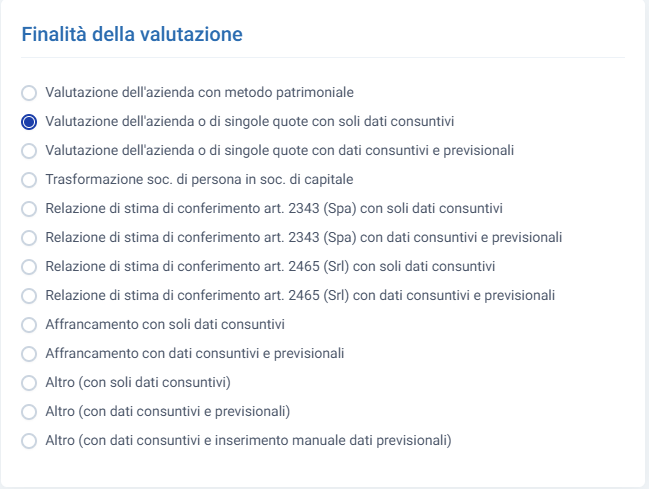Select 'Altro (con soli dati consuntivi)' radio circle
Screen dimensions: 649x489
pyautogui.click(x=29, y=383)
